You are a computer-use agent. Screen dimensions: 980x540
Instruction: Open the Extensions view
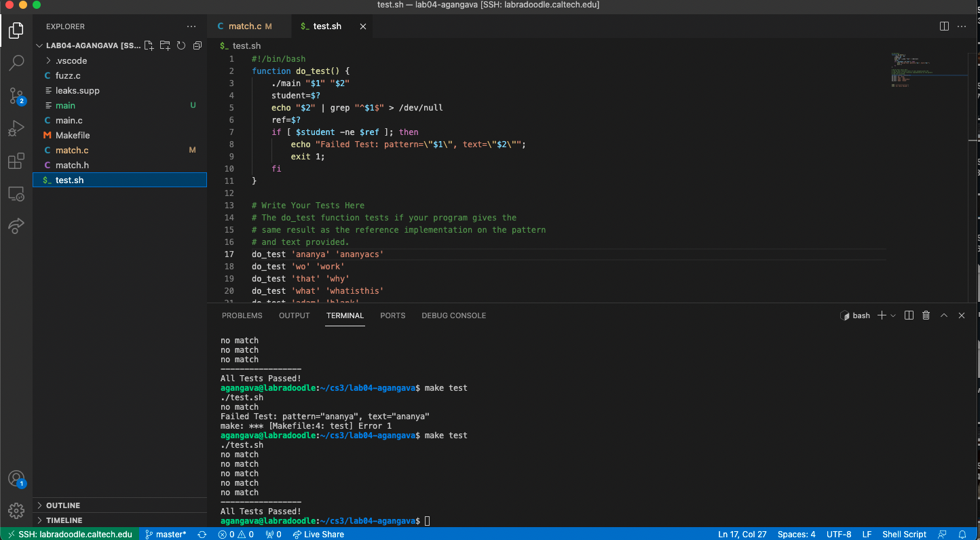(x=16, y=161)
